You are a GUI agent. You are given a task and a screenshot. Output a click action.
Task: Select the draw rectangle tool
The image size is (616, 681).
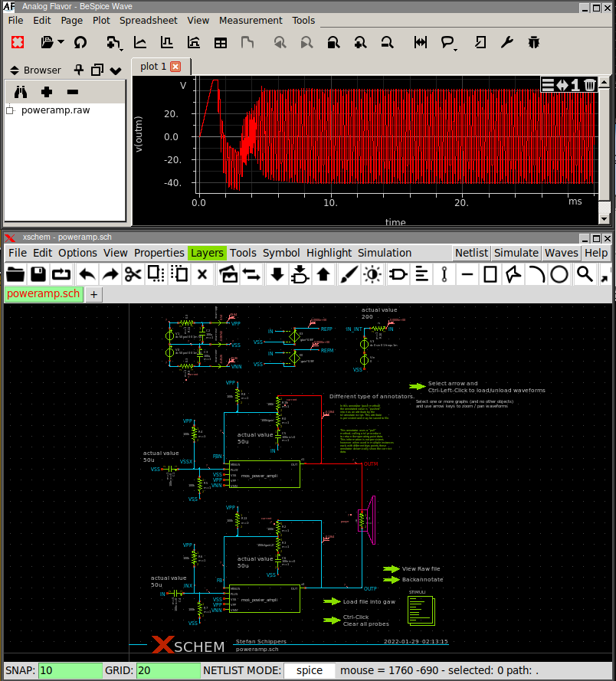click(491, 274)
